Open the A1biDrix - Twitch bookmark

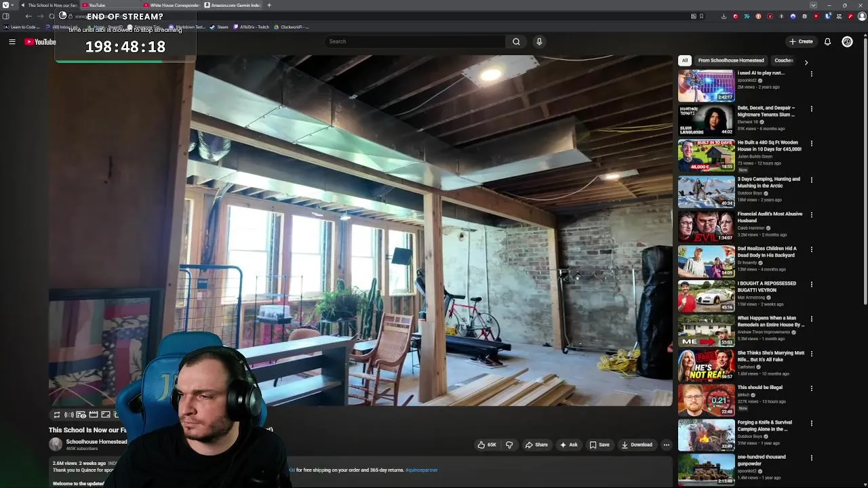(x=252, y=27)
